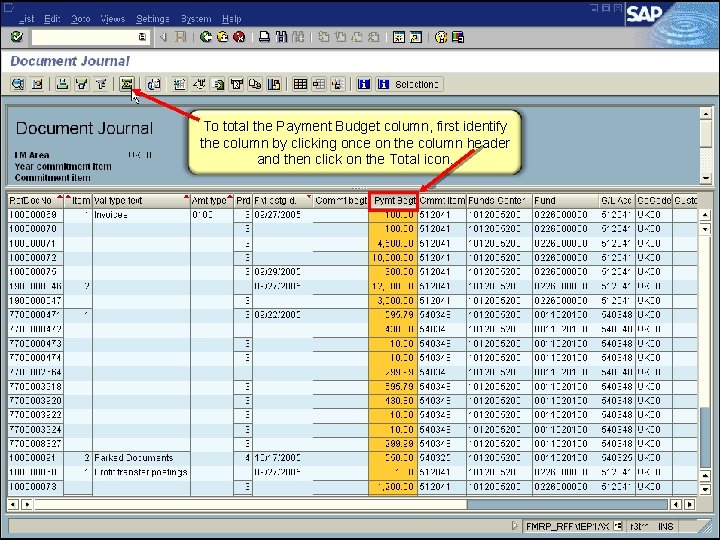720x540 pixels.
Task: Click the Help question mark icon
Action: tap(441, 37)
